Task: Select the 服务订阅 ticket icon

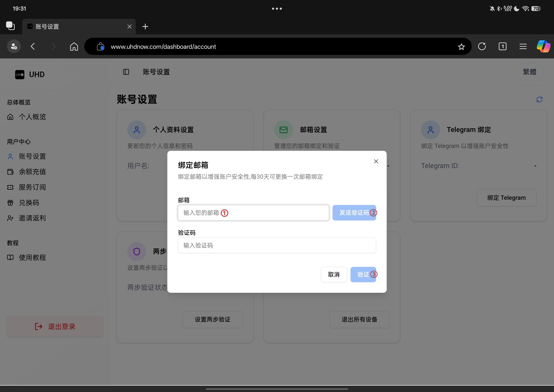Action: coord(10,187)
